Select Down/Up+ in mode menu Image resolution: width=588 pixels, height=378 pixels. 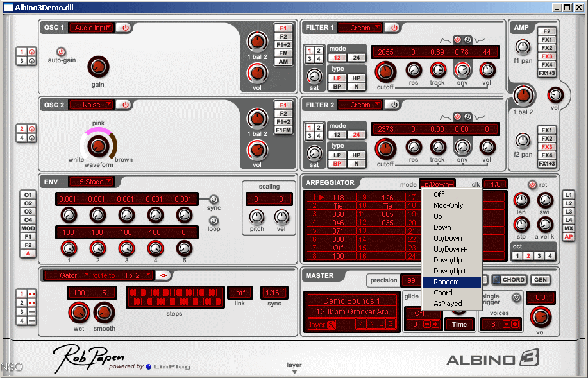click(452, 271)
